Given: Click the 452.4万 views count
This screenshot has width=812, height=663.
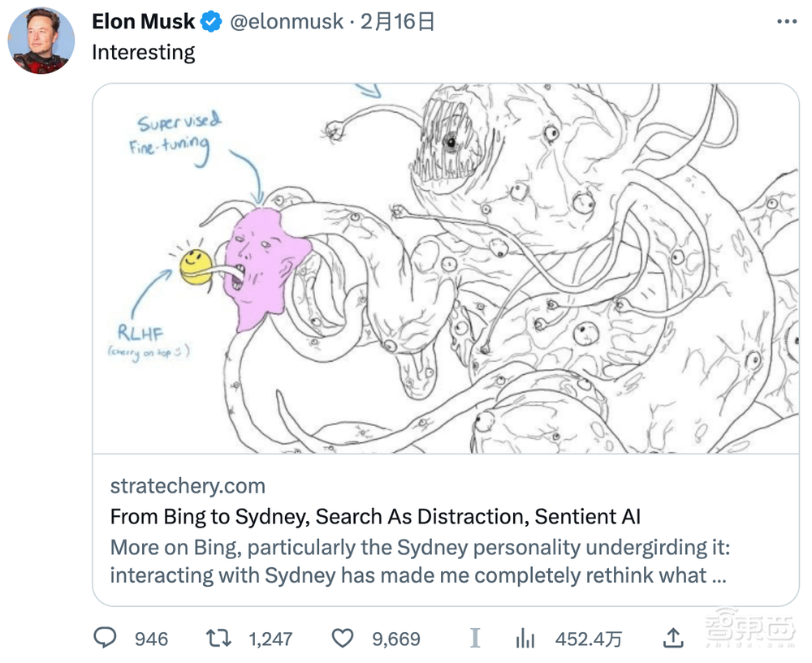Looking at the screenshot, I should (x=589, y=639).
